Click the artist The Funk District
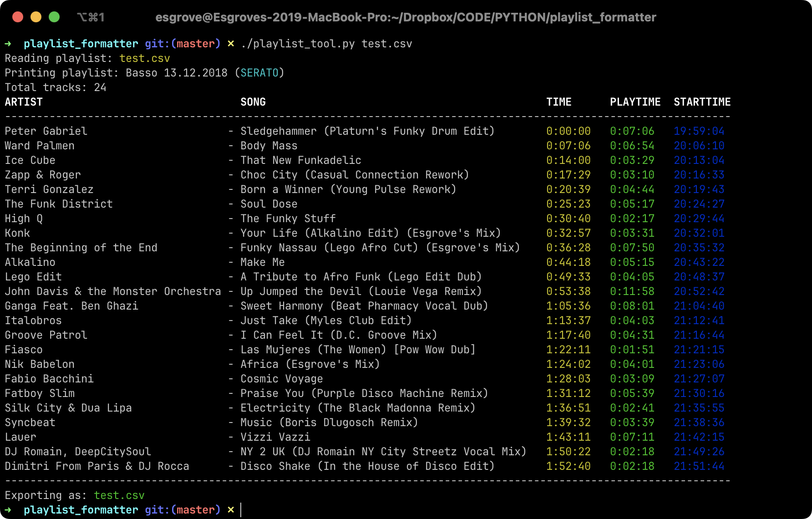The height and width of the screenshot is (519, 812). [59, 204]
